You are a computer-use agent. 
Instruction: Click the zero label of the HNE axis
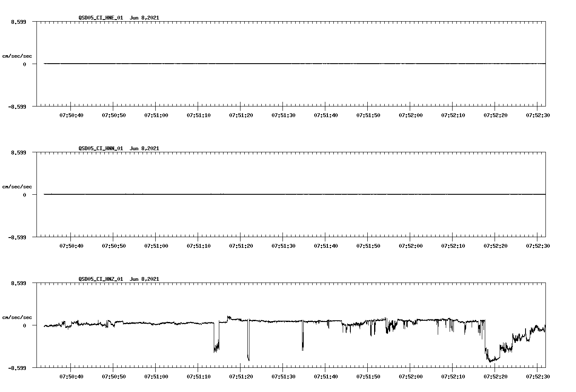(x=25, y=64)
